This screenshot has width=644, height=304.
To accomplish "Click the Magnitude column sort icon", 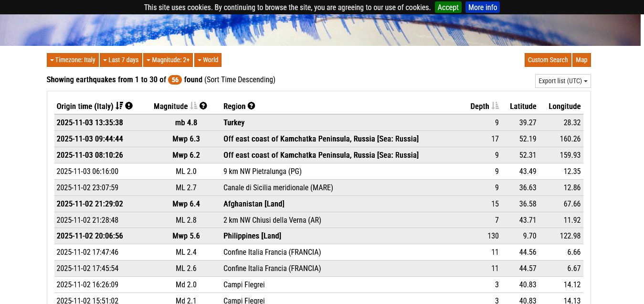I will click(x=194, y=106).
